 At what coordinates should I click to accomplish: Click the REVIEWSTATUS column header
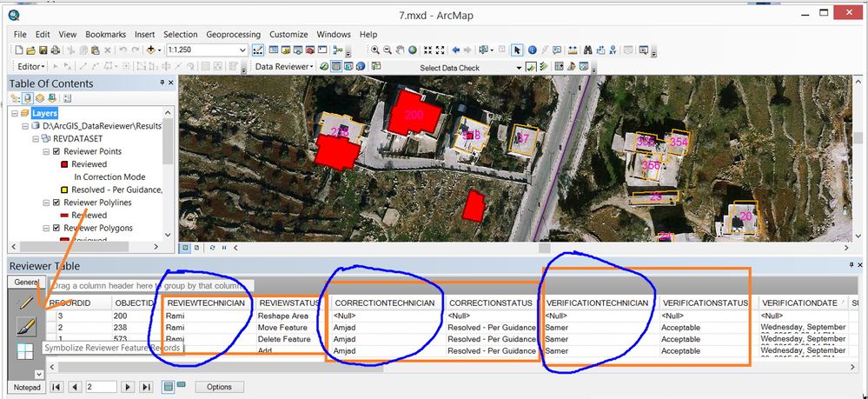tap(288, 303)
